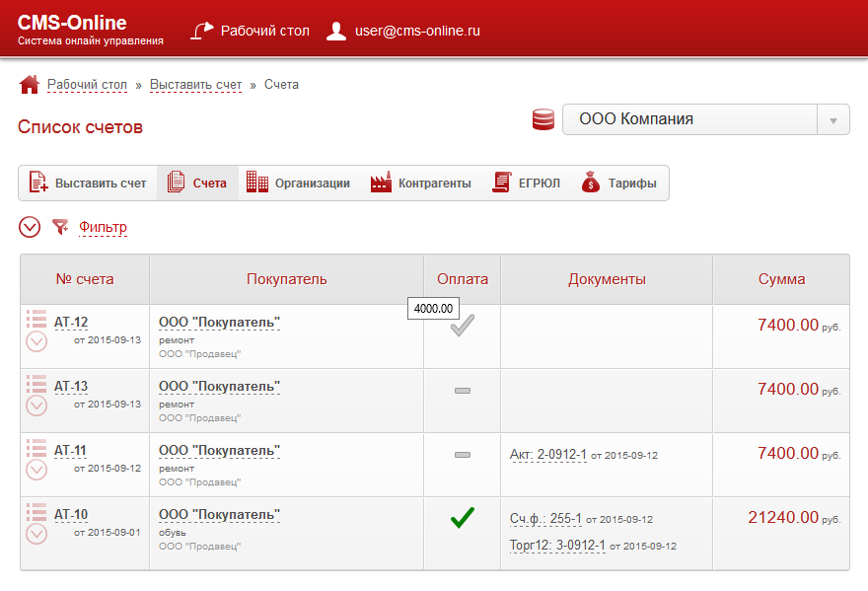Click the money bag icon for Тарифы
Image resolution: width=868 pixels, height=591 pixels.
point(591,183)
